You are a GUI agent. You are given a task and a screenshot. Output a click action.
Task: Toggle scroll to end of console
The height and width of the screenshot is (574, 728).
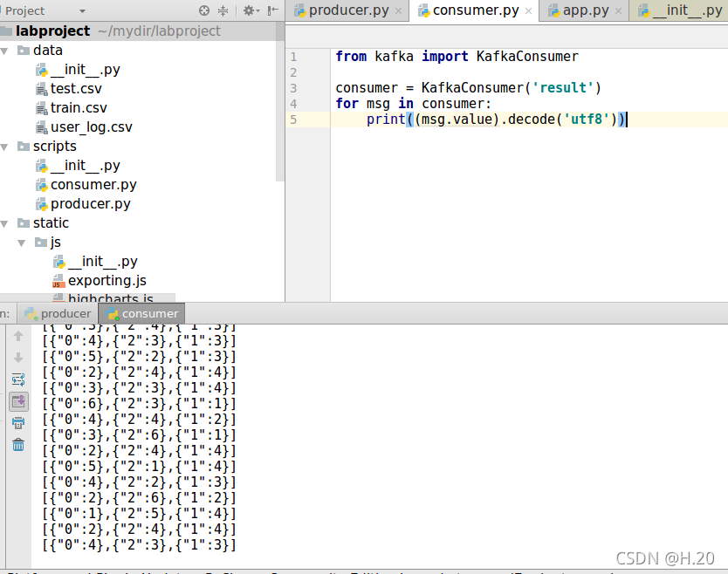[x=18, y=401]
